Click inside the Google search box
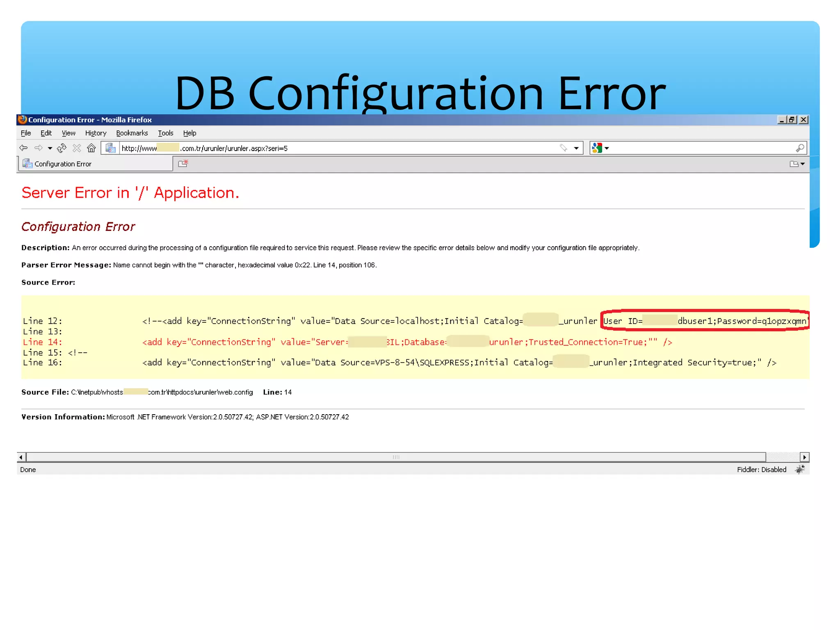840x630 pixels. [702, 148]
